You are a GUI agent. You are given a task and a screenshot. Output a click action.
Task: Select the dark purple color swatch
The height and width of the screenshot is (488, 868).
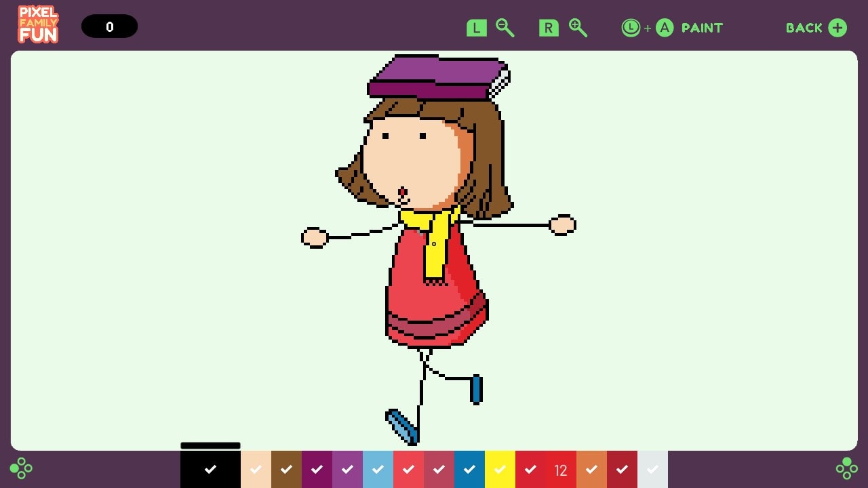[317, 468]
